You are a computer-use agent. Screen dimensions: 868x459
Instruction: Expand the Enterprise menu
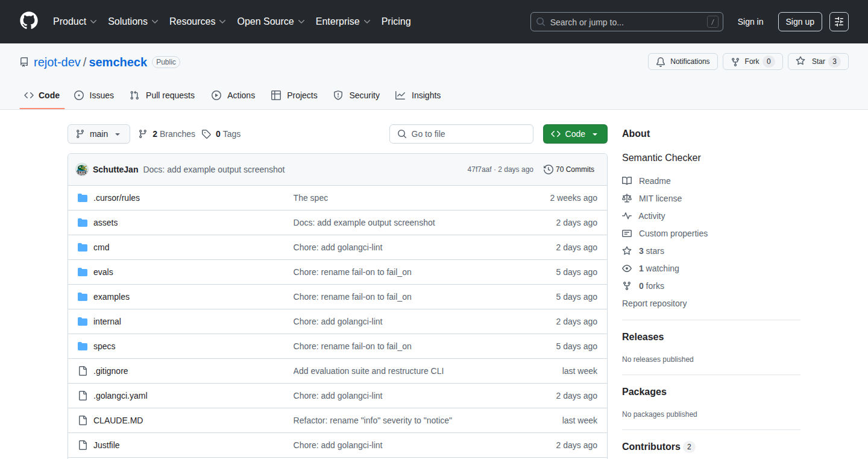[343, 21]
